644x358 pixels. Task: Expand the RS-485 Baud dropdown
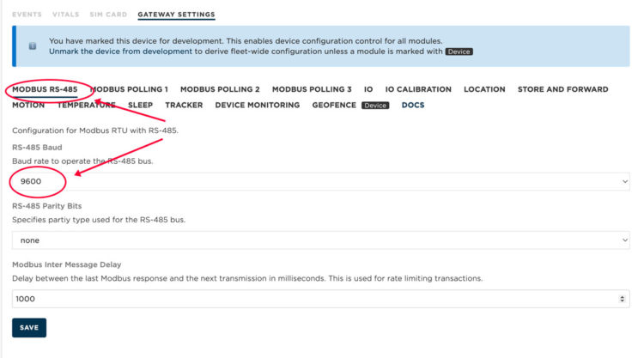(x=321, y=181)
